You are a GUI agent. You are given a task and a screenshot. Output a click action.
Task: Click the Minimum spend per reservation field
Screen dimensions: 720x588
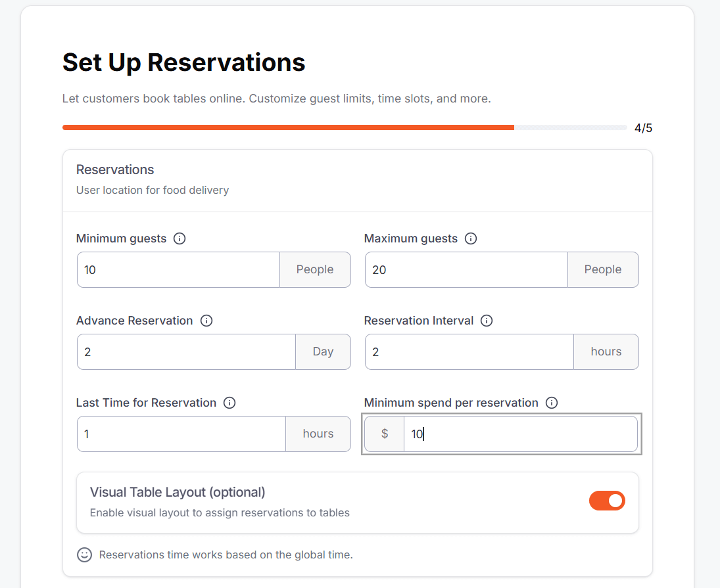point(520,434)
